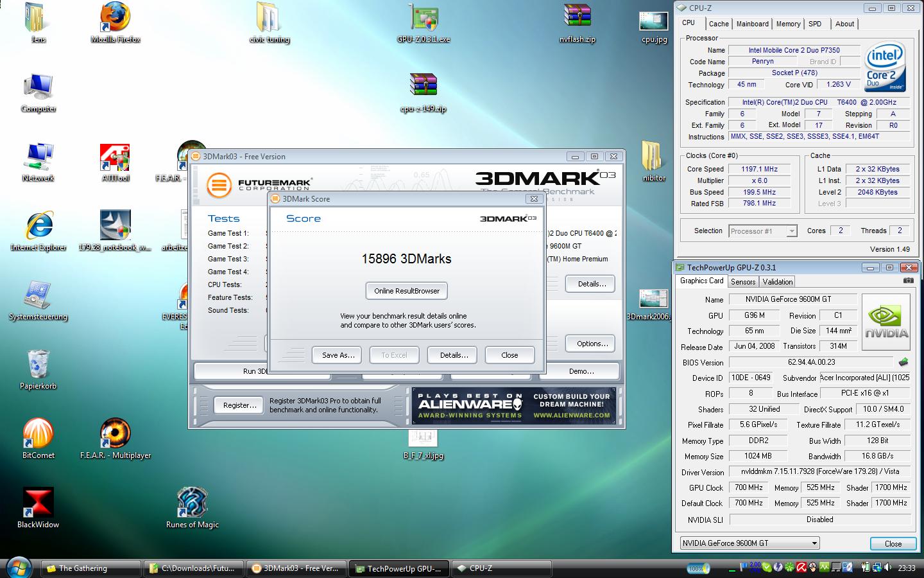Select the GPU-Z.0.3.1.exe file icon
This screenshot has height=578, width=924.
pos(424,21)
